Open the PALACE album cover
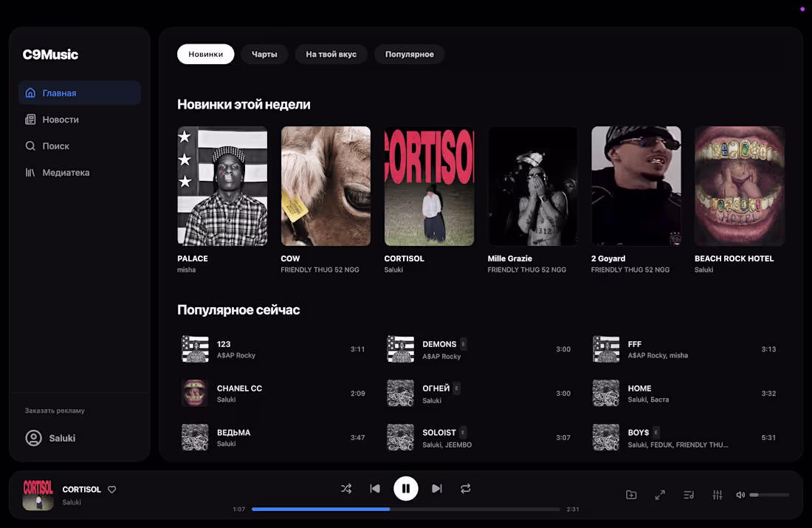The width and height of the screenshot is (812, 528). 222,186
